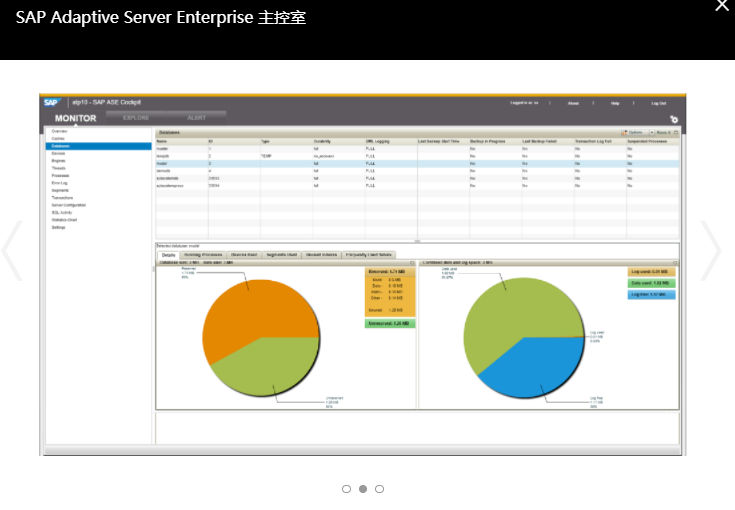Click the blue Log free legend box
Screen dimensions: 735x510
click(652, 294)
